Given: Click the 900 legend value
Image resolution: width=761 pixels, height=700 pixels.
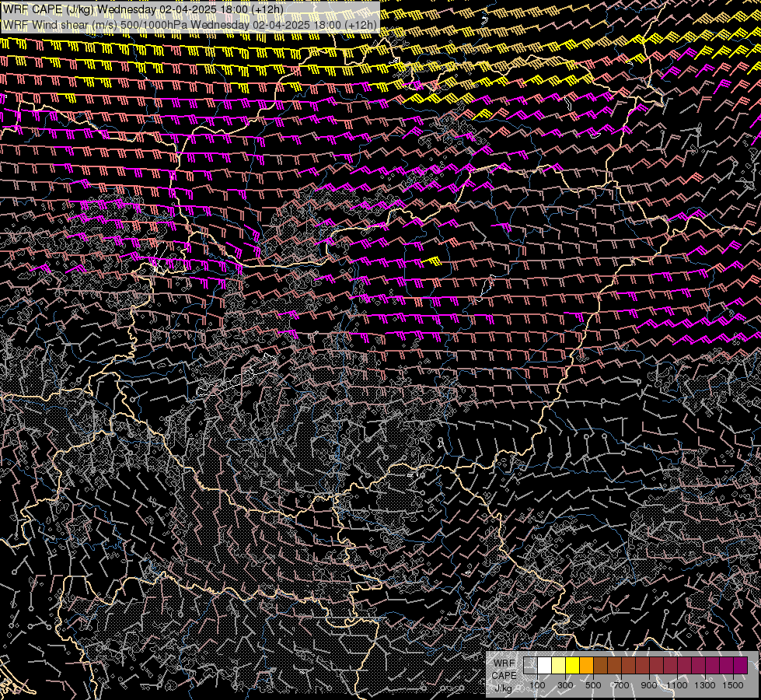Looking at the screenshot, I should point(649,685).
